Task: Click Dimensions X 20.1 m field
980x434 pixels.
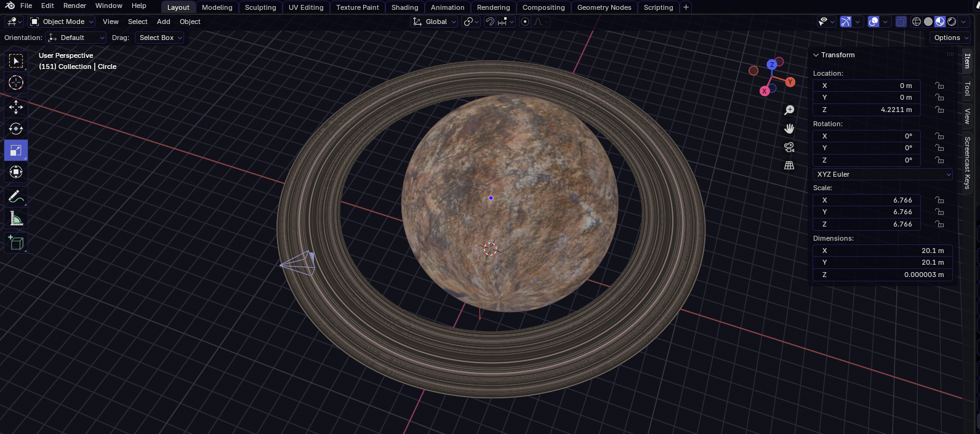Action: tap(883, 251)
